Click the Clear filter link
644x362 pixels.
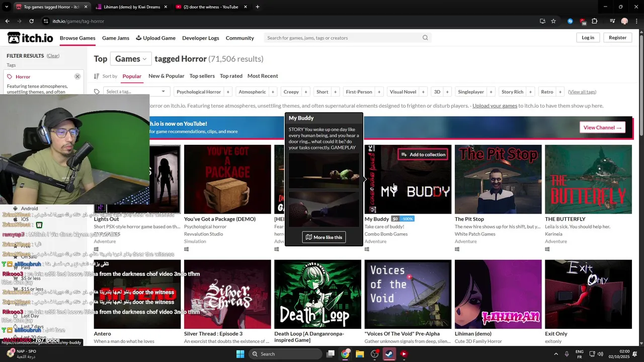pos(53,56)
